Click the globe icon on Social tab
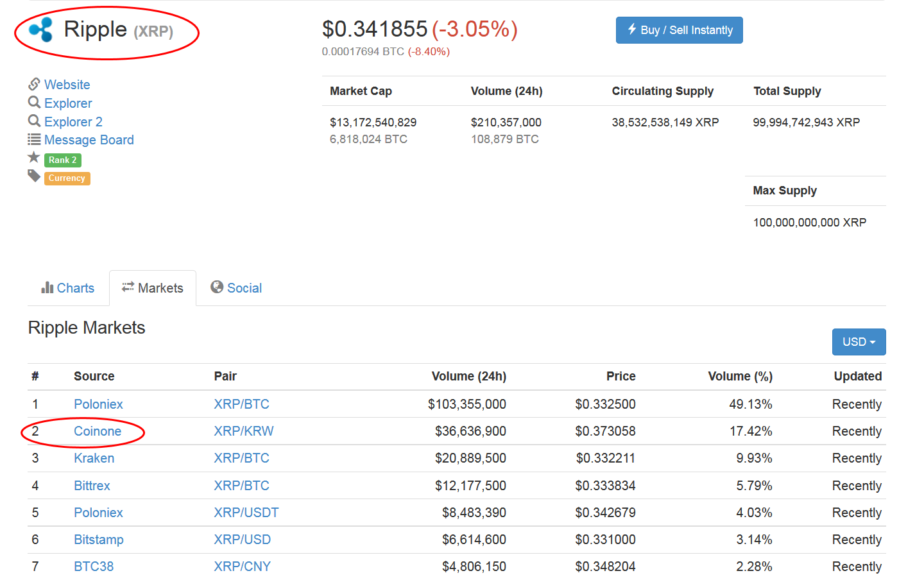The image size is (924, 580). [x=217, y=287]
